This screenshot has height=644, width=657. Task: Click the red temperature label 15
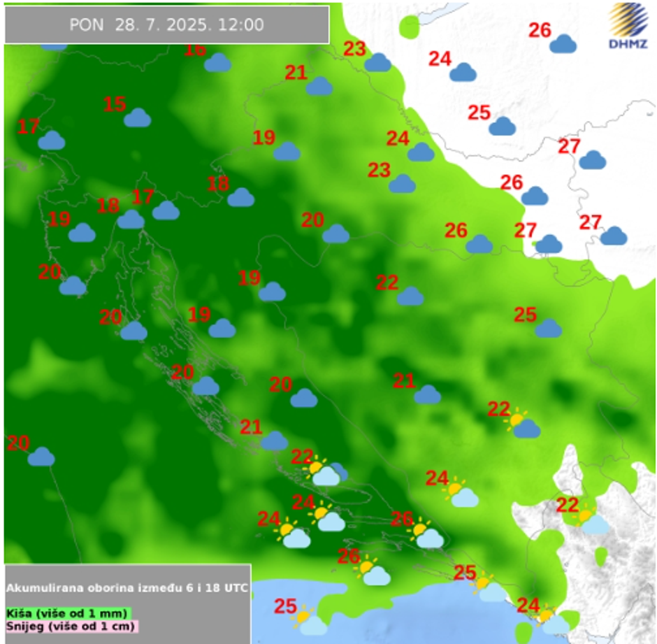(x=115, y=105)
